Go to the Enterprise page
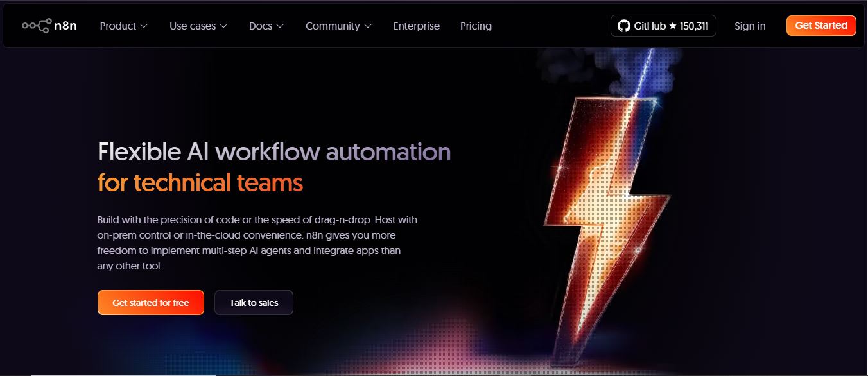Image resolution: width=868 pixels, height=376 pixels. pos(417,26)
